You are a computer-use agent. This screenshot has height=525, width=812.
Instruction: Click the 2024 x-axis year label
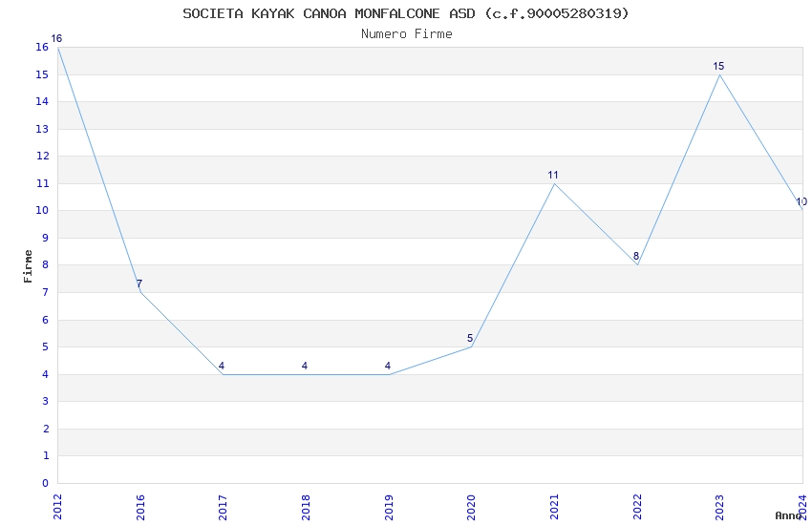(x=802, y=507)
